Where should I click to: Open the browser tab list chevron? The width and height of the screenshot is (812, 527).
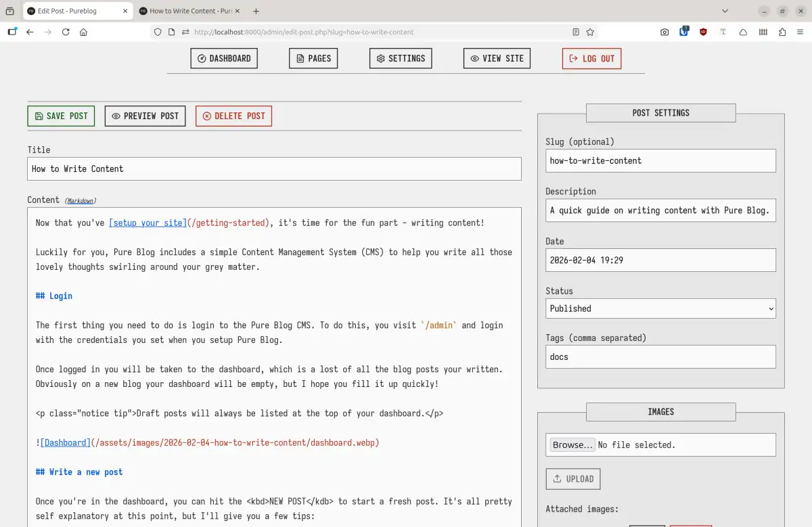(725, 11)
